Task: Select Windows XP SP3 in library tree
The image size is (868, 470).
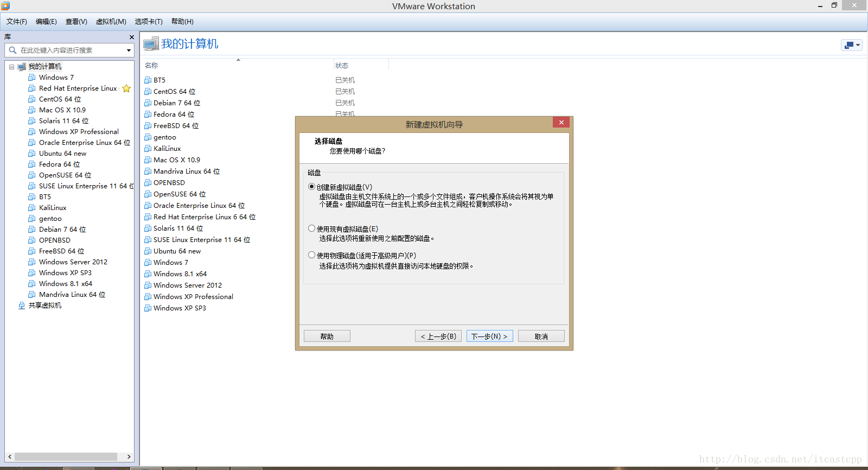Action: (x=65, y=273)
